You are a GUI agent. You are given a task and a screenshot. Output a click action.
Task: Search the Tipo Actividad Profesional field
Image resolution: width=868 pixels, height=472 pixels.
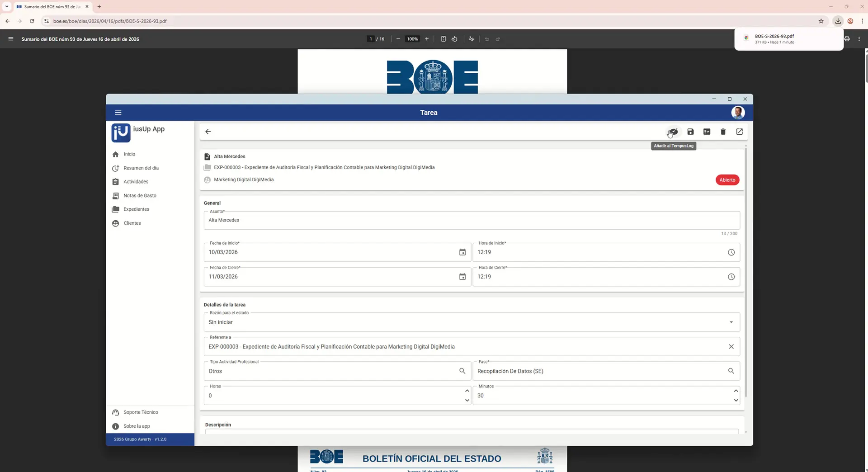(x=462, y=371)
